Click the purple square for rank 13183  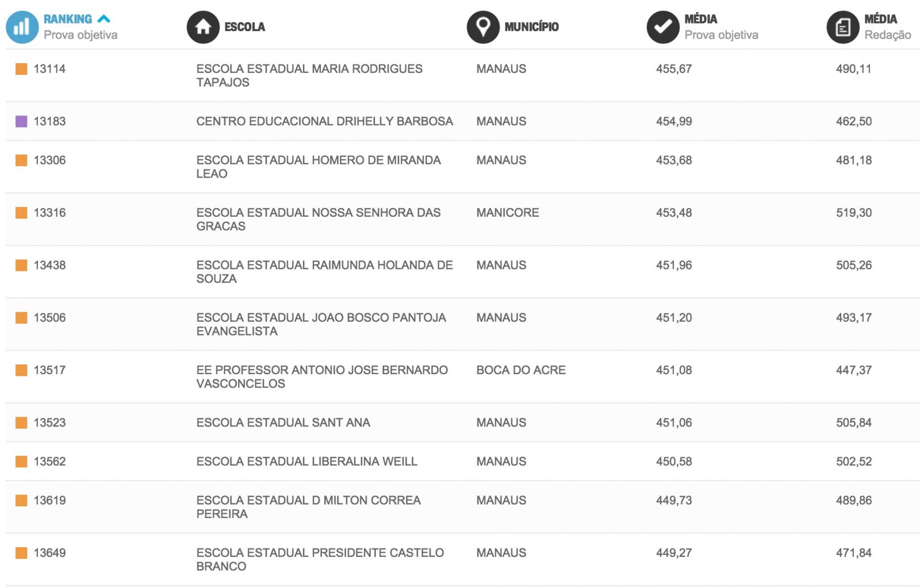(x=21, y=121)
